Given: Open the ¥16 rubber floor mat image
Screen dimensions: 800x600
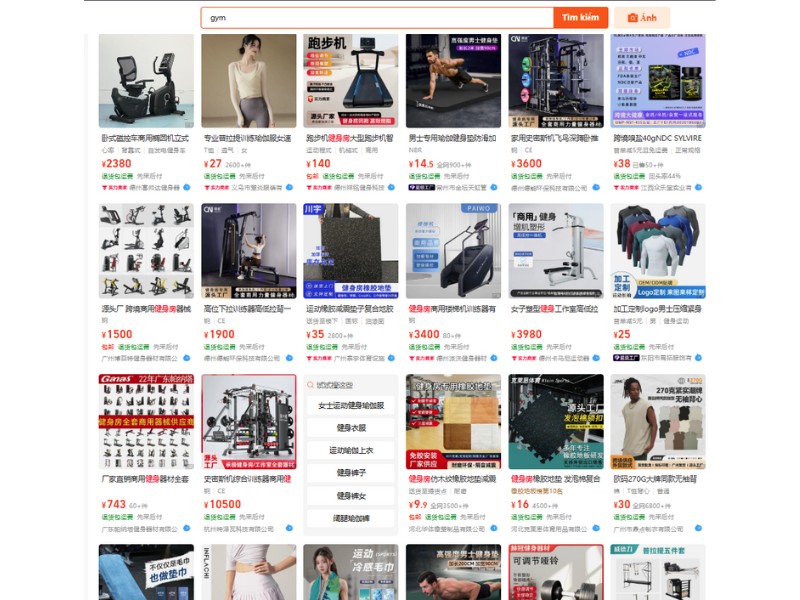Looking at the screenshot, I should point(556,421).
